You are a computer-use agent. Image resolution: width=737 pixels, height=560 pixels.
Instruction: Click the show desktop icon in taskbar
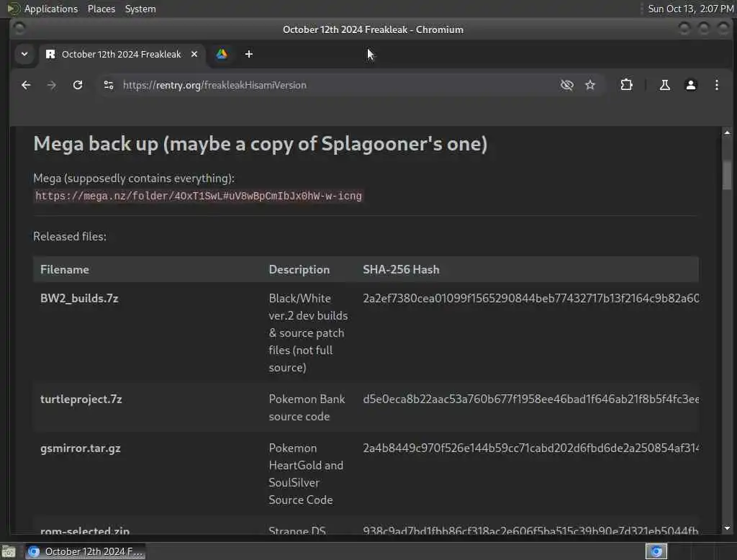(x=9, y=551)
